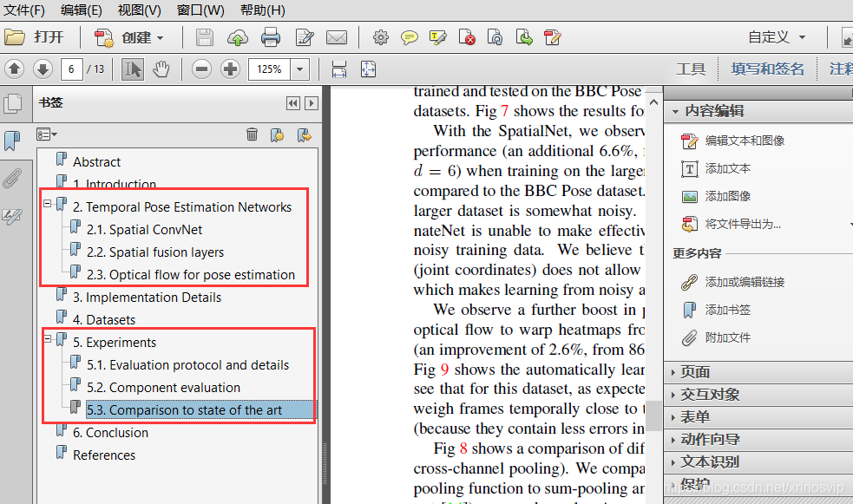Select the 2.1. Spatial ConvNet bookmark
This screenshot has width=853, height=504.
[144, 229]
